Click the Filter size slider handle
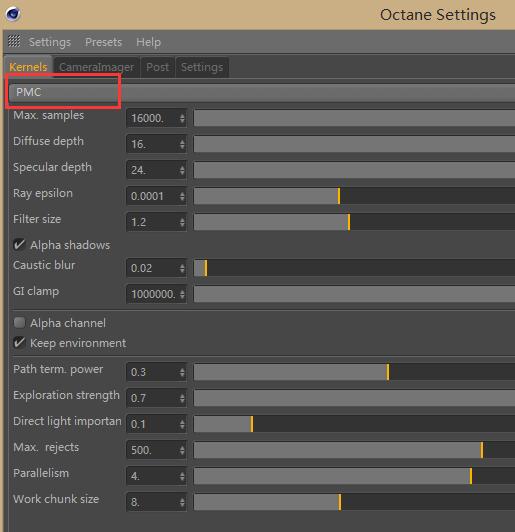This screenshot has width=515, height=532. (349, 222)
